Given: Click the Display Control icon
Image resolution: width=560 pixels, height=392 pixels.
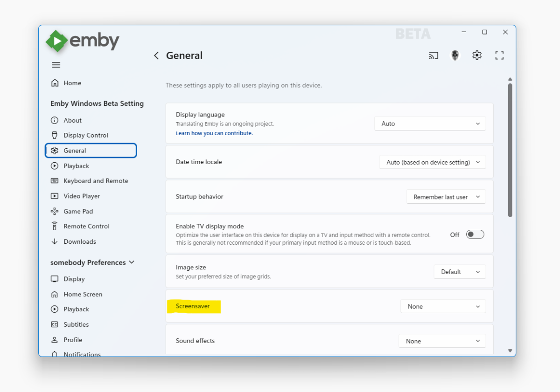Looking at the screenshot, I should [x=55, y=135].
